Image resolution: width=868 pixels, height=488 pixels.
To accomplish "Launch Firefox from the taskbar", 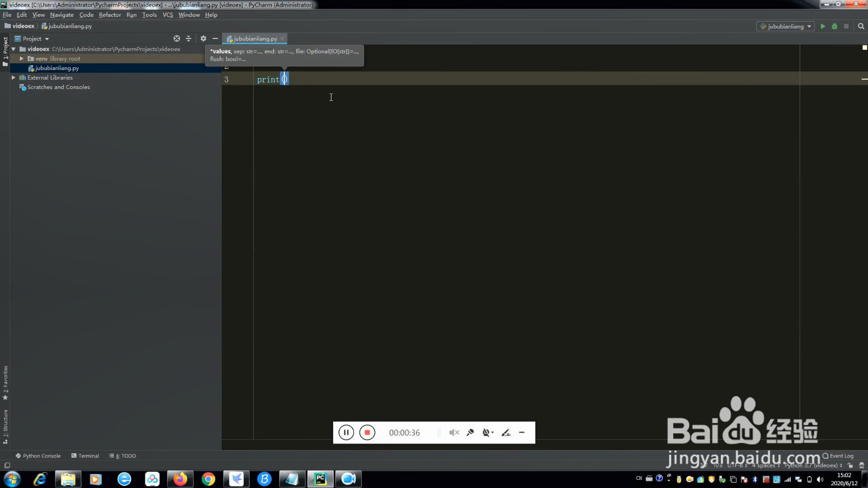I will pos(180,479).
